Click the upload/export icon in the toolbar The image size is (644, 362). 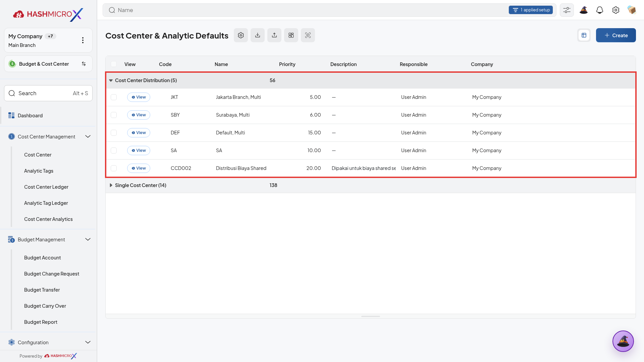(274, 35)
